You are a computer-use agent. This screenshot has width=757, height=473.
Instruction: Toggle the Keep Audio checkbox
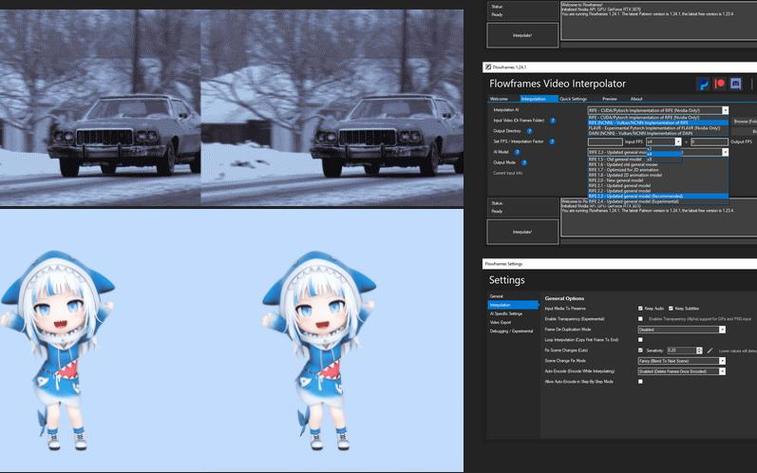click(x=640, y=308)
